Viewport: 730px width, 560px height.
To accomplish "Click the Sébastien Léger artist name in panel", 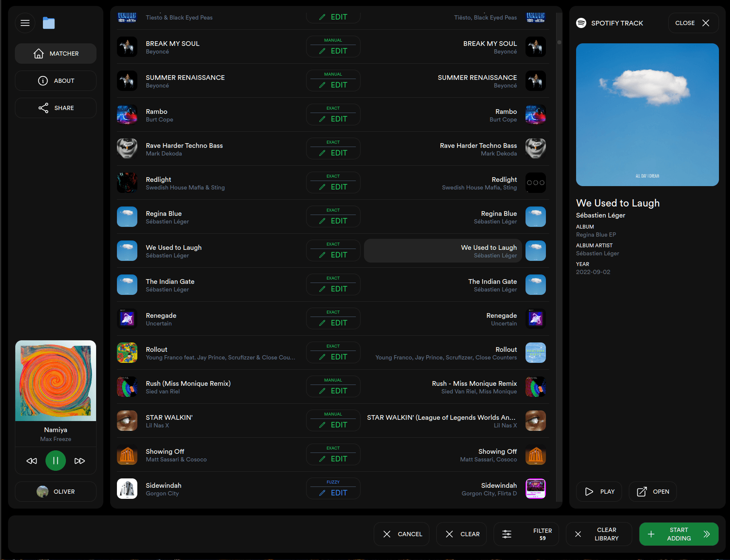I will coord(601,215).
